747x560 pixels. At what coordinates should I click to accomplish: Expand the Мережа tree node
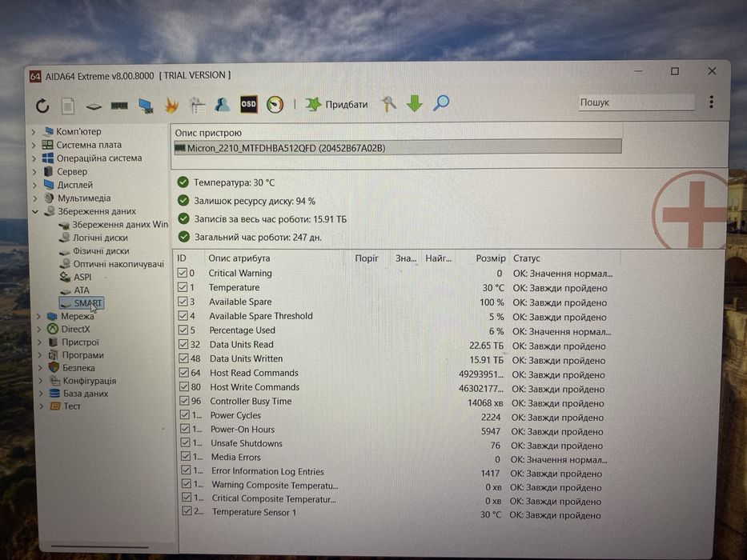pos(39,317)
